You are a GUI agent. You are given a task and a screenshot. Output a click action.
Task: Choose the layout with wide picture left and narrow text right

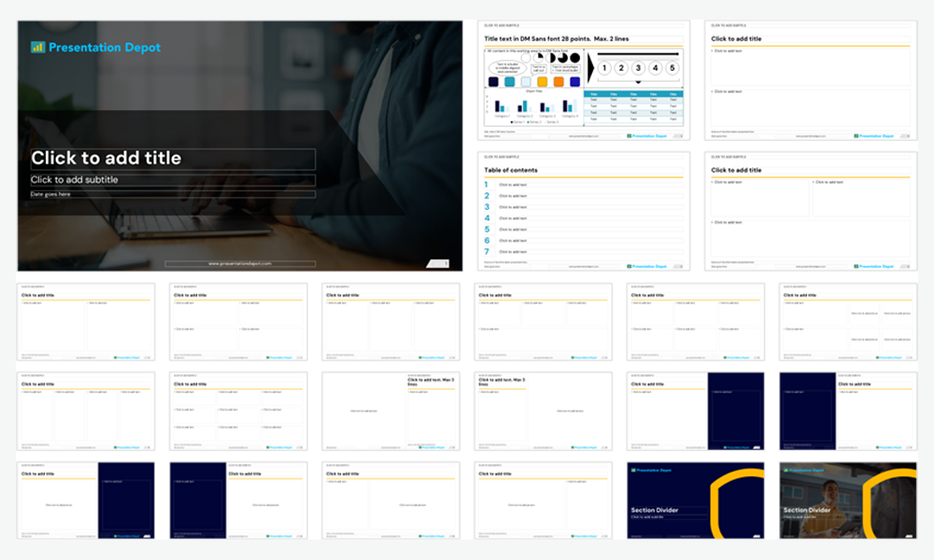(x=544, y=500)
